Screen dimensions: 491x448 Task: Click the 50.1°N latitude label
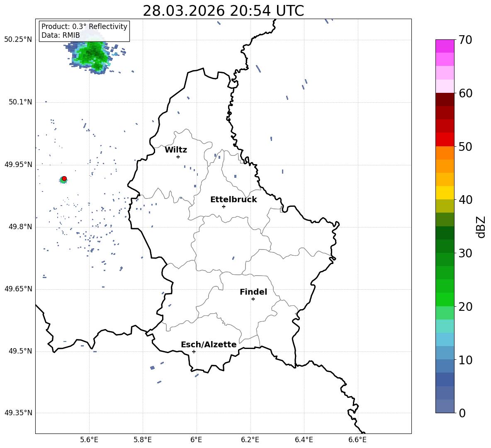pos(20,102)
